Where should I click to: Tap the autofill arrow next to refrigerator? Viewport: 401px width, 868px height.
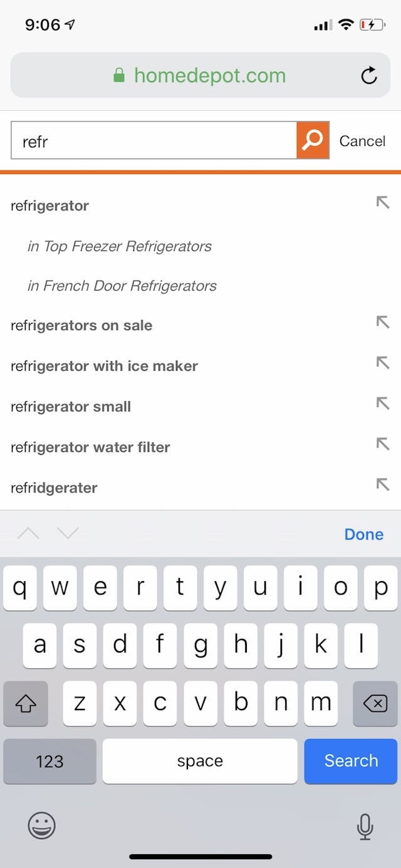[x=383, y=203]
